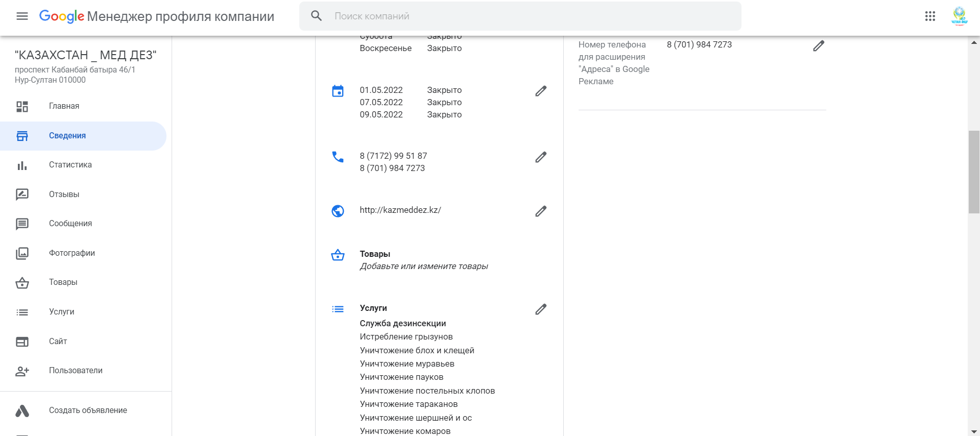Image resolution: width=980 pixels, height=436 pixels.
Task: Click the Статистика bar chart icon
Action: point(22,165)
